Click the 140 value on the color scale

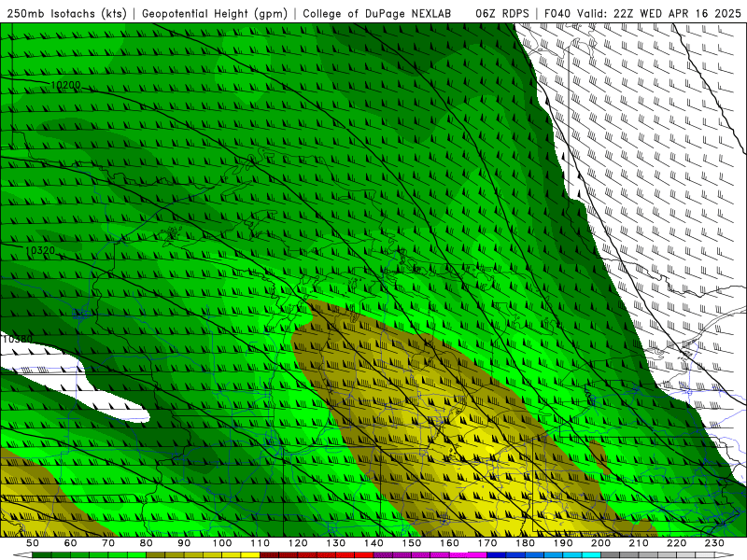[373, 543]
